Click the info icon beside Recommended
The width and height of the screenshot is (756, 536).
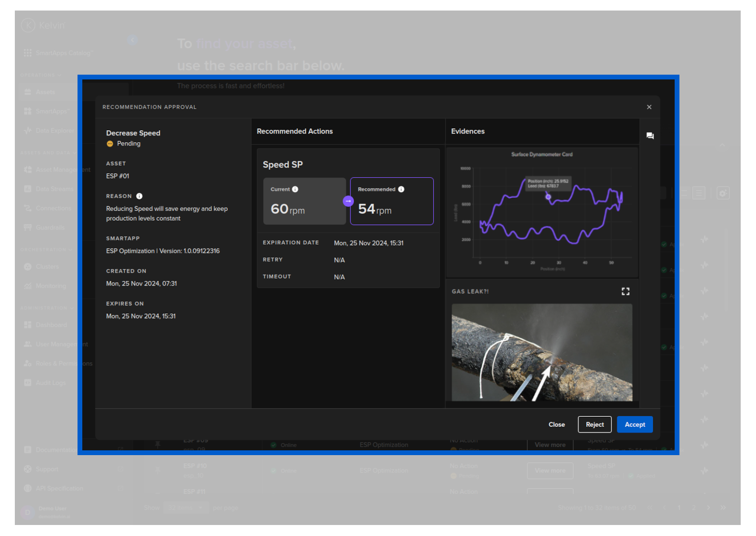(x=401, y=190)
